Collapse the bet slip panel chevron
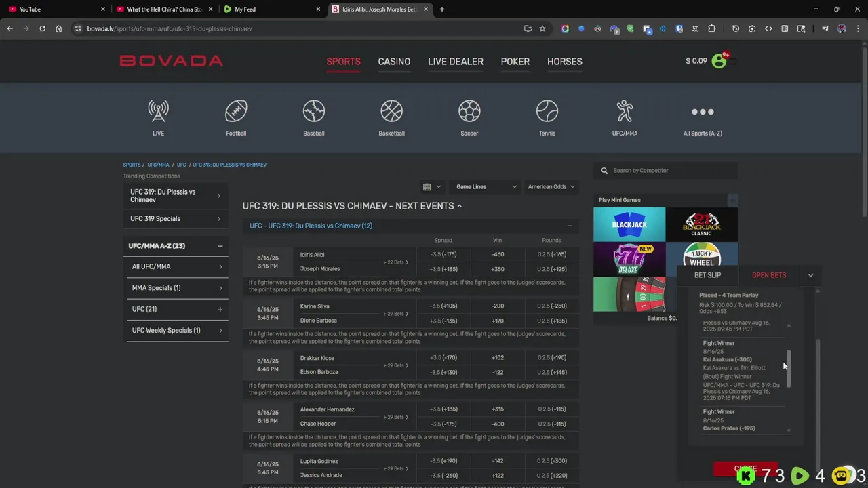Screen dimensions: 868x488 point(810,276)
